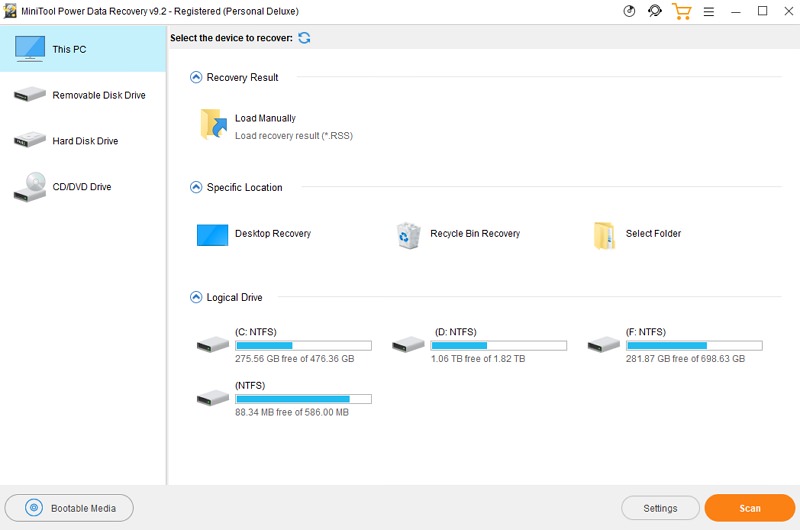
Task: Click the Load Manually label
Action: [x=265, y=118]
